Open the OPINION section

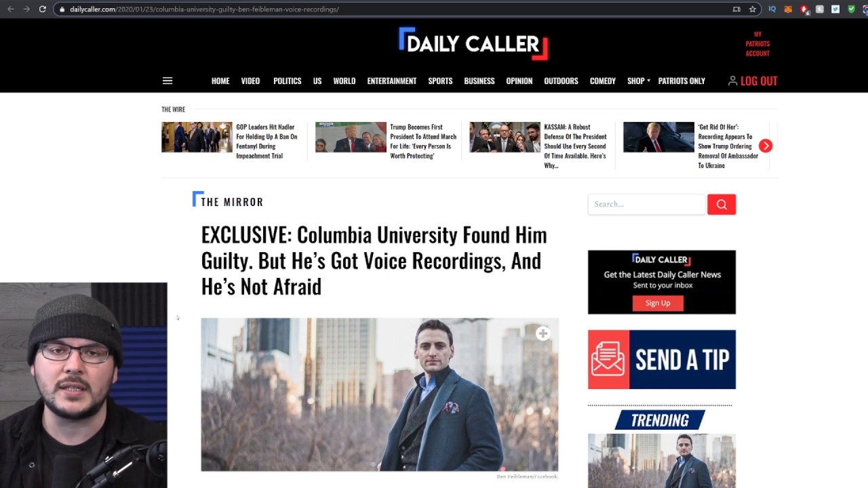tap(519, 81)
